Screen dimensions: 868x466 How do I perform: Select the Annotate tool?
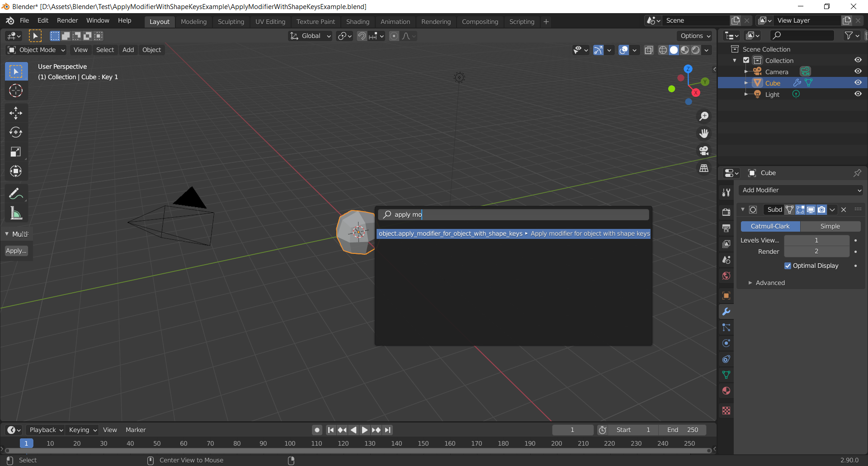[16, 194]
